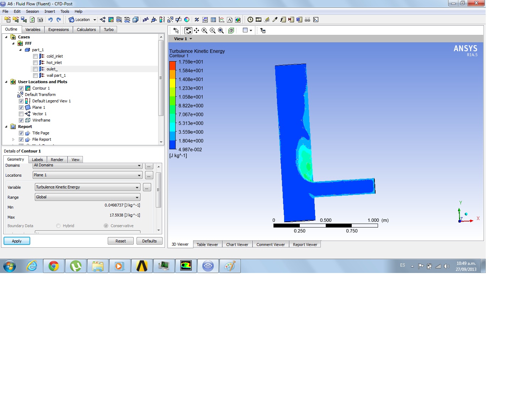Click the Defaults button

(x=149, y=241)
